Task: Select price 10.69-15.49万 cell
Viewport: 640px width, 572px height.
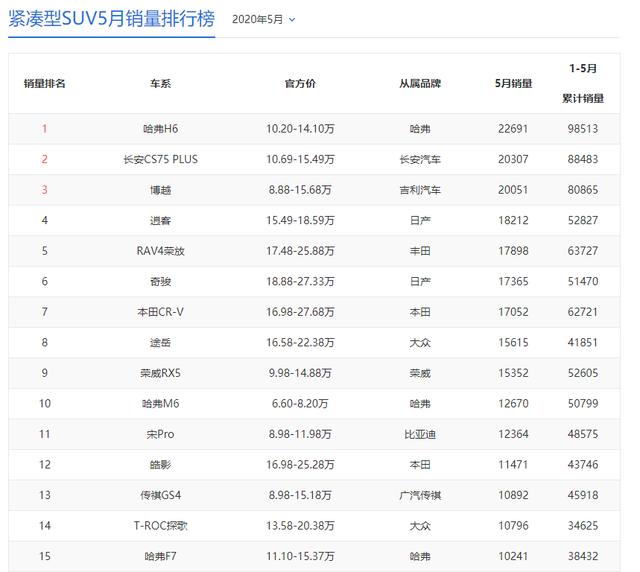Action: coord(300,159)
